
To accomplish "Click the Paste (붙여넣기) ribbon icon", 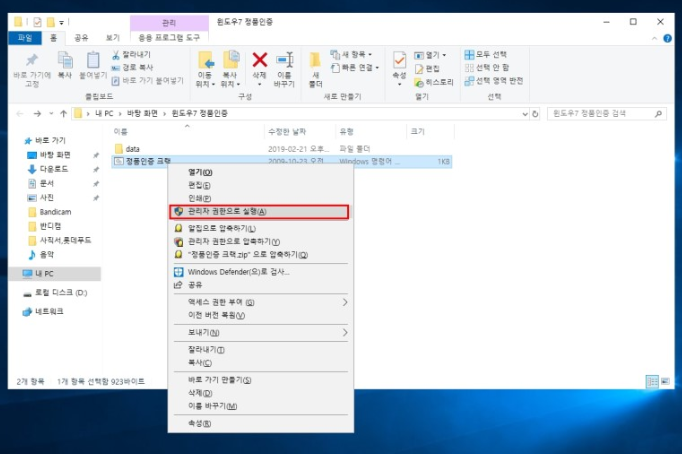I will click(93, 60).
